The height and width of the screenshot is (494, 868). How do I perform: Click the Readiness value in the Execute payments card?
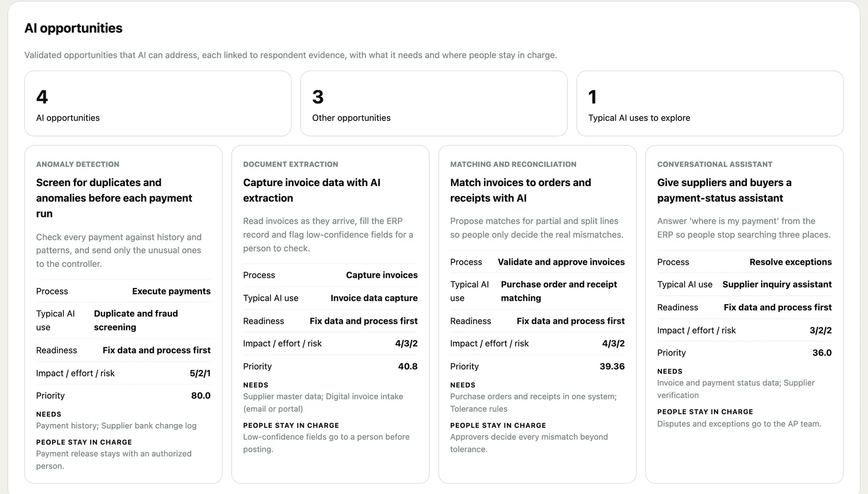tap(156, 350)
